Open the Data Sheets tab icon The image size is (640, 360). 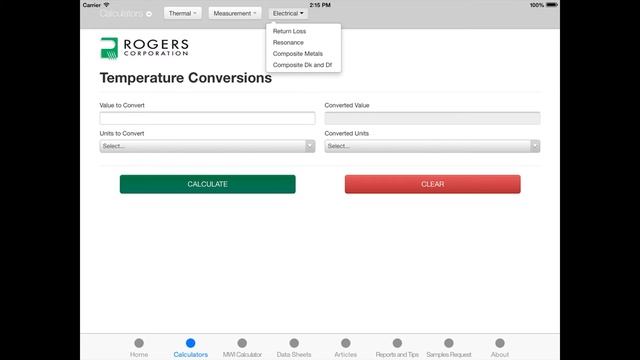pyautogui.click(x=294, y=343)
